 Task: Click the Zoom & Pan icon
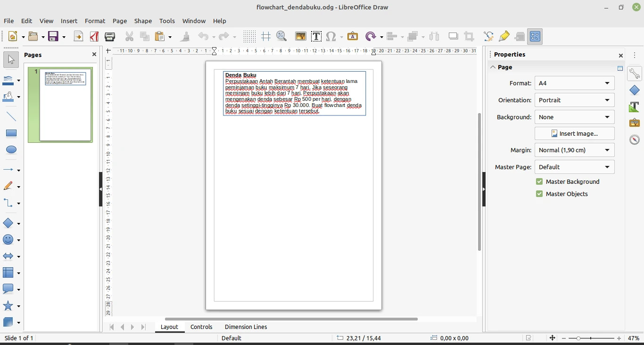(x=281, y=36)
